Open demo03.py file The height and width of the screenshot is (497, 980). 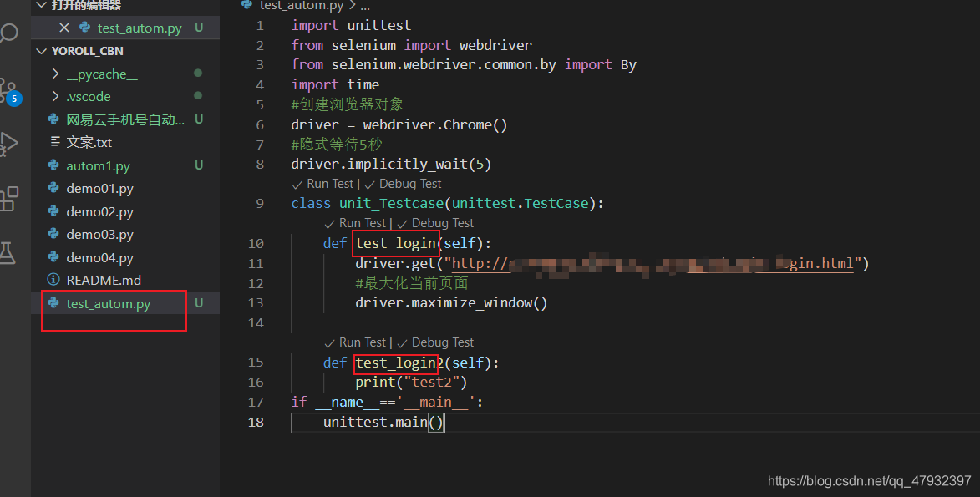(x=99, y=235)
